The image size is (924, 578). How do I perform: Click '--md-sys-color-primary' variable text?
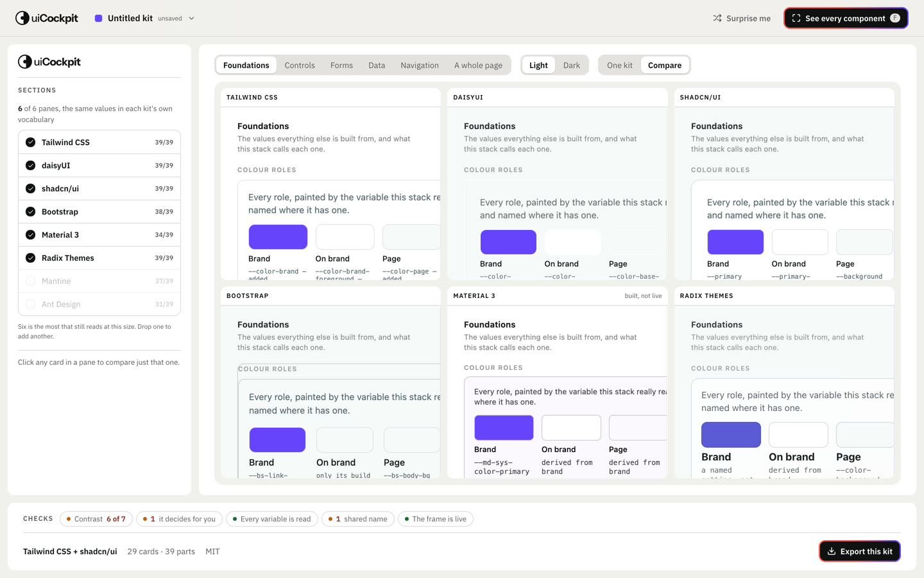pos(502,467)
